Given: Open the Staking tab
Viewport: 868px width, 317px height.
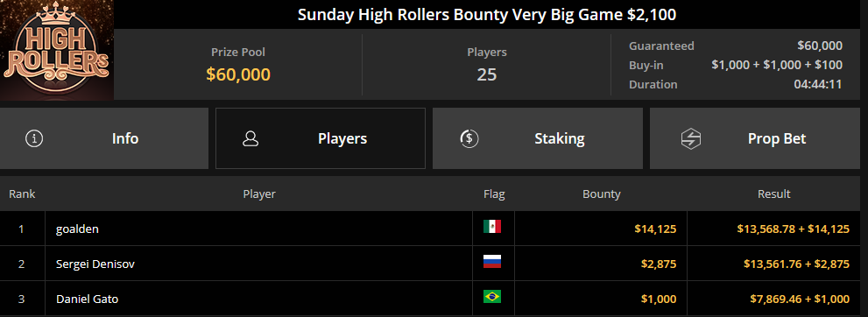Looking at the screenshot, I should [x=538, y=138].
